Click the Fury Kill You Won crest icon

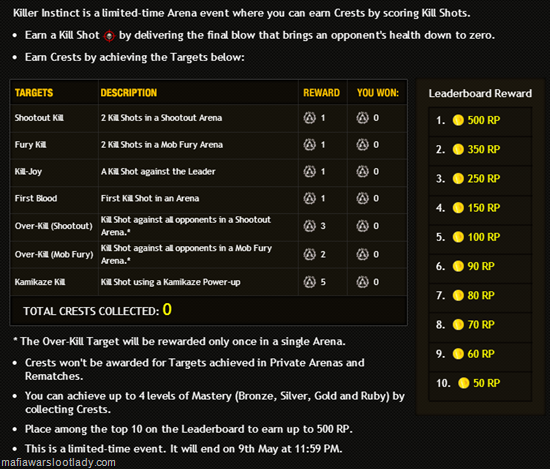(362, 145)
